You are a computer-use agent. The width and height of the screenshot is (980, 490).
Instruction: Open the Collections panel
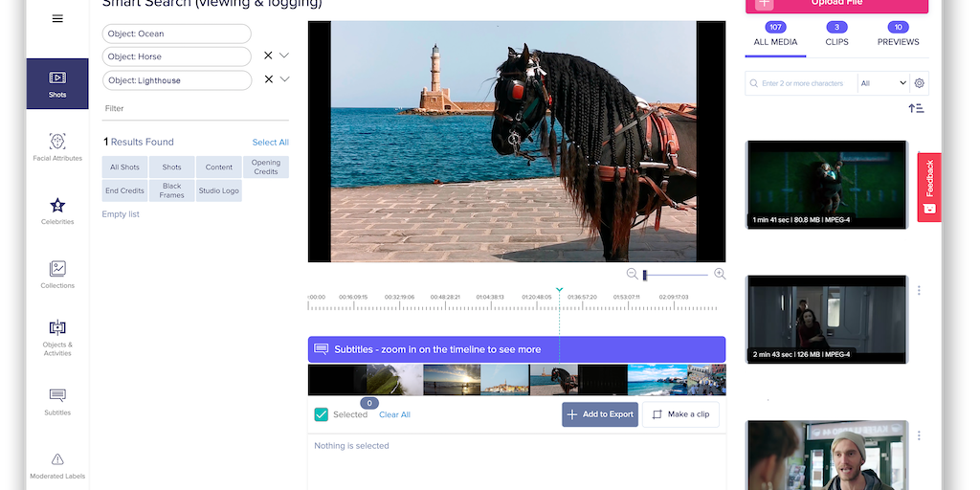click(57, 275)
